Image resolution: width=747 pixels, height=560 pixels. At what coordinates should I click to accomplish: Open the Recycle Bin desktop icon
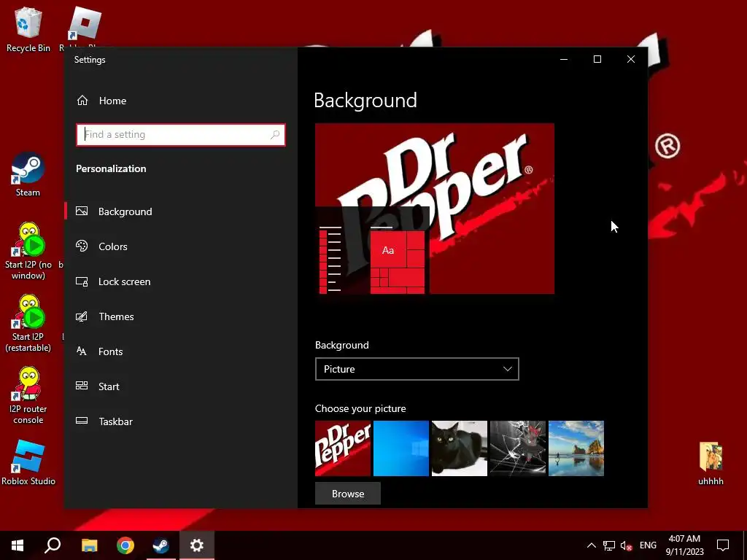[x=28, y=29]
